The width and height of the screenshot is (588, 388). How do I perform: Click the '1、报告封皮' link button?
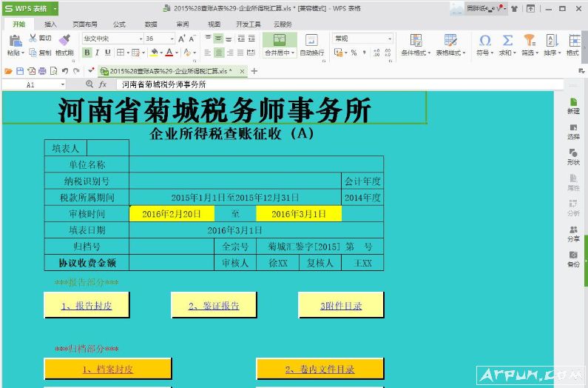tap(87, 305)
